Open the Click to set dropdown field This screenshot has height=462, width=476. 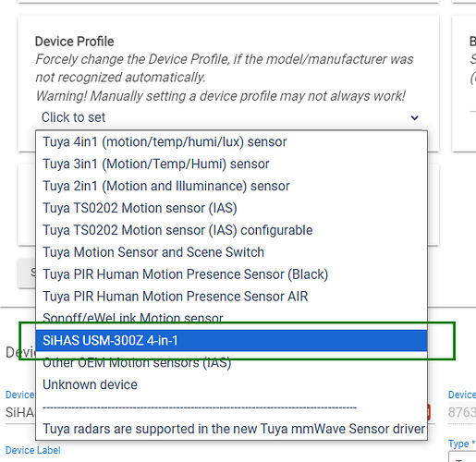click(230, 117)
